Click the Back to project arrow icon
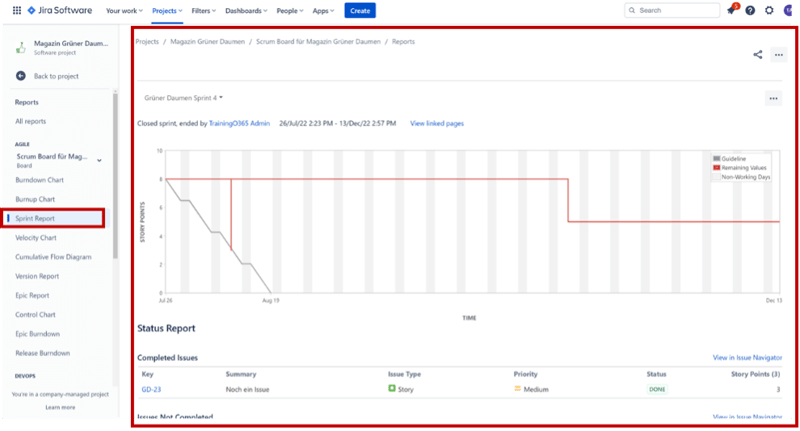The image size is (800, 431). [x=21, y=76]
